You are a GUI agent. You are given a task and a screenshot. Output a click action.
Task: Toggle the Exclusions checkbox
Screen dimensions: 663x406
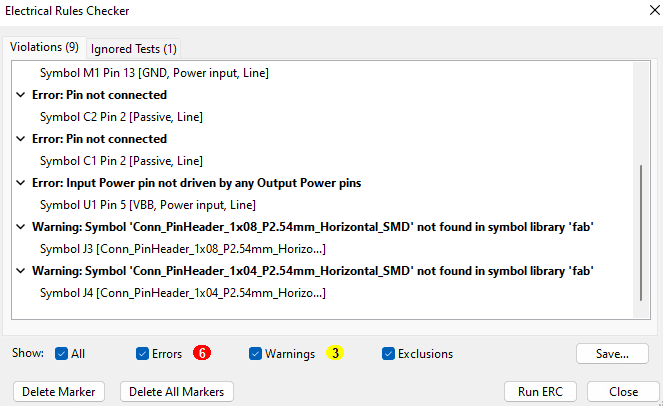(388, 354)
